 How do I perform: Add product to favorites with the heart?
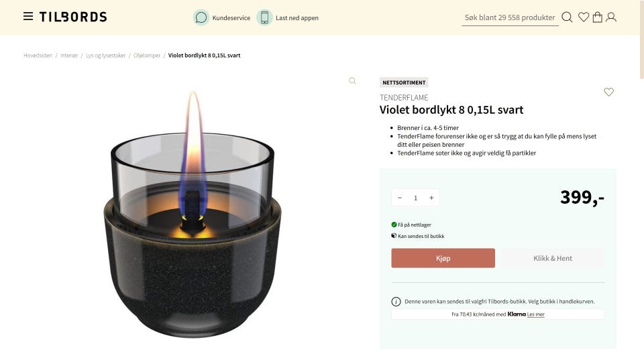(608, 92)
